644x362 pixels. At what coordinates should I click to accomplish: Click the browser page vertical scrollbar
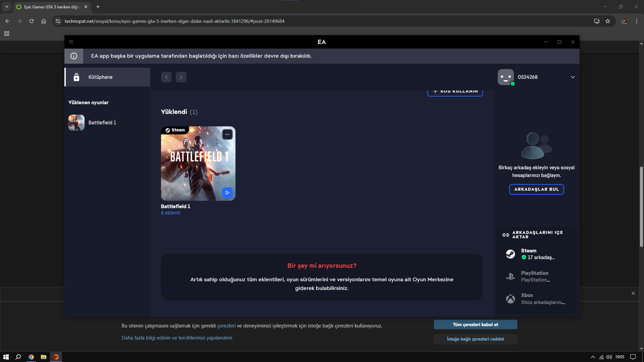(641, 207)
